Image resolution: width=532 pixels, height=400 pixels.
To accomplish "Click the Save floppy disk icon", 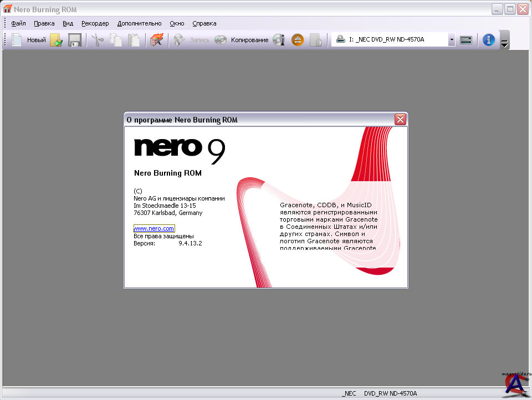I will click(75, 40).
